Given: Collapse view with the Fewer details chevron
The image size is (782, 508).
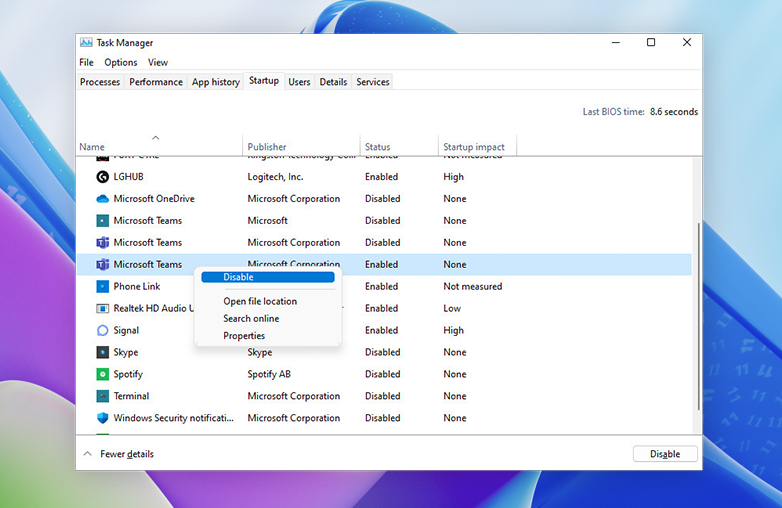Looking at the screenshot, I should (87, 454).
